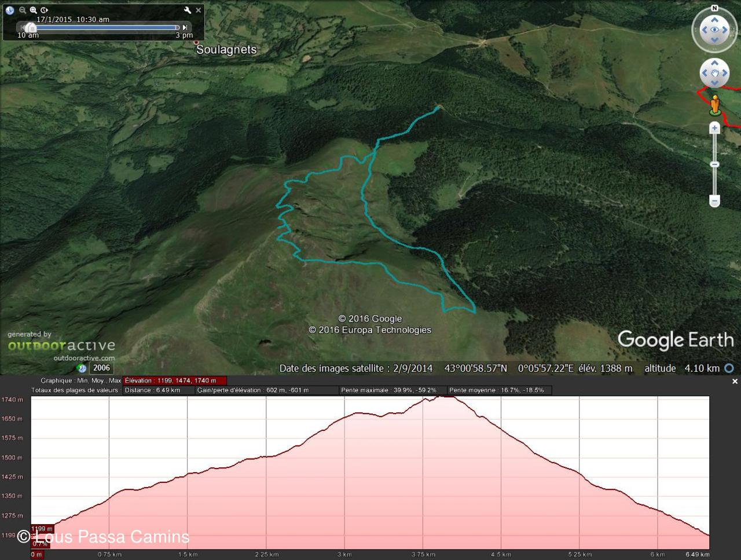Tilt view up with look joystick arrow
741x560 pixels.
pyautogui.click(x=714, y=20)
